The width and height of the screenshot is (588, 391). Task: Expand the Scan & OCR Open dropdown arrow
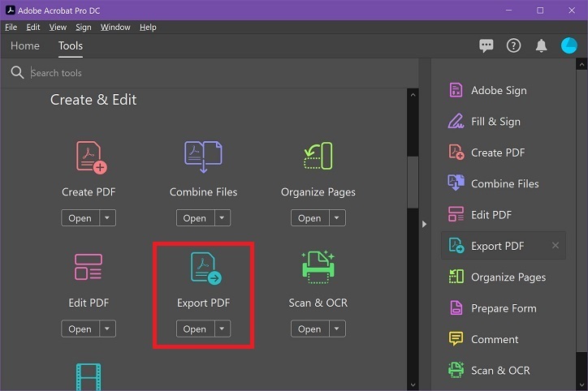point(337,329)
